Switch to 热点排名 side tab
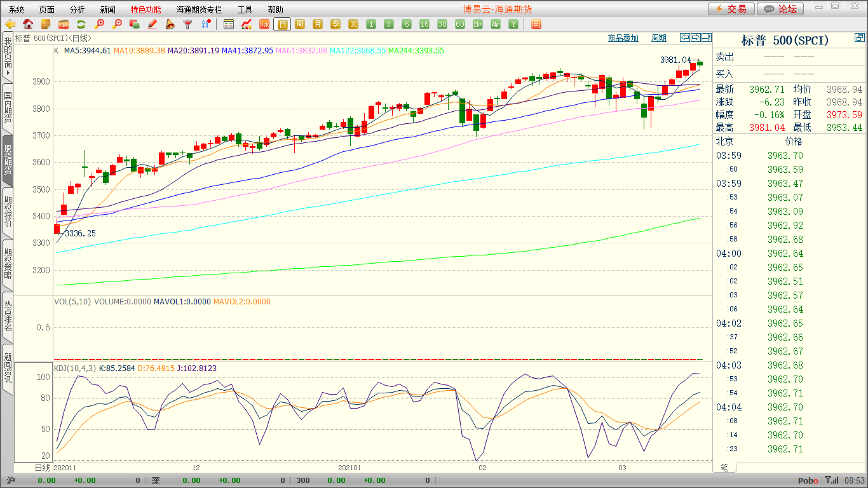 click(x=8, y=316)
